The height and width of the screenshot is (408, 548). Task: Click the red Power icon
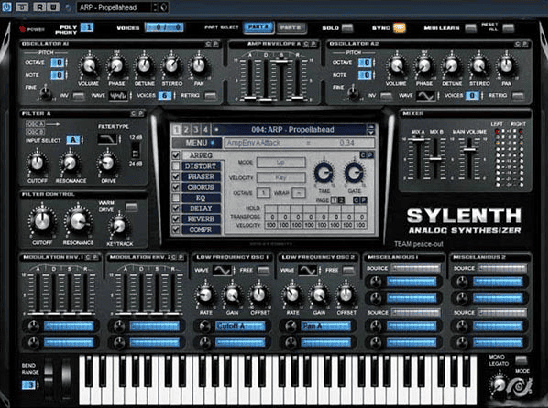tap(22, 29)
